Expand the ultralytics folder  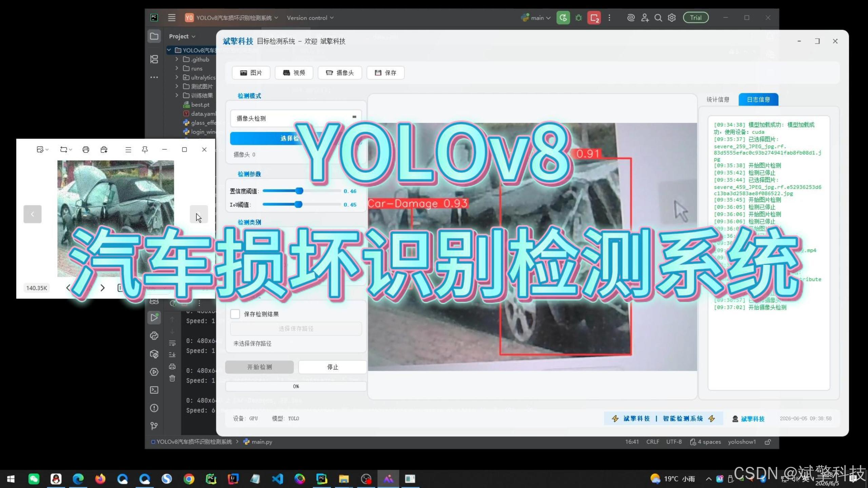tap(177, 77)
